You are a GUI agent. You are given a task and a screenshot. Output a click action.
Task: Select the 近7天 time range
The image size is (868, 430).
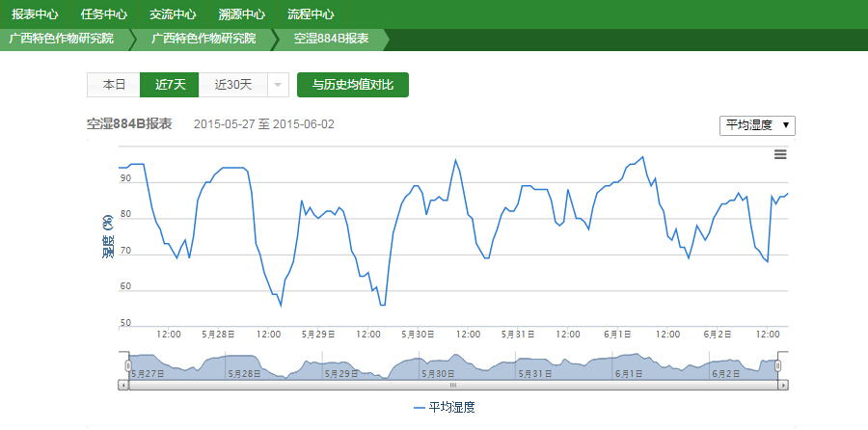[170, 85]
